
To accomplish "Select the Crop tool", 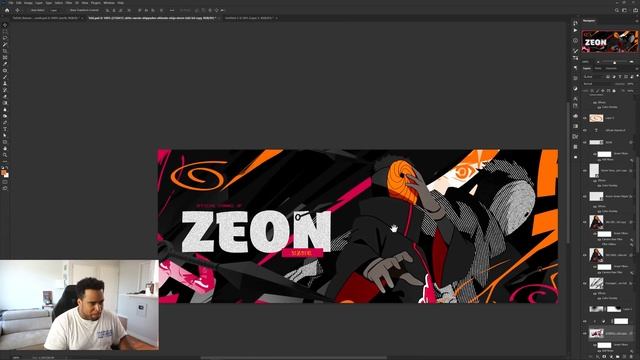I will click(5, 51).
